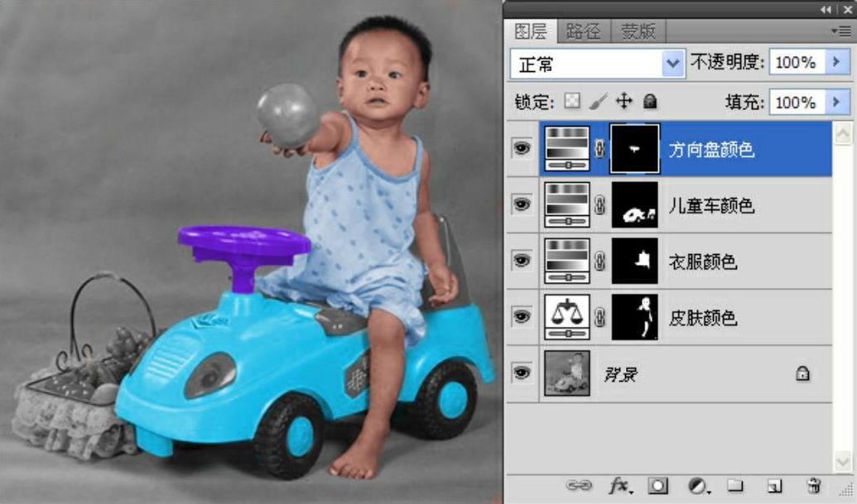Add a layer mask

pos(657,485)
